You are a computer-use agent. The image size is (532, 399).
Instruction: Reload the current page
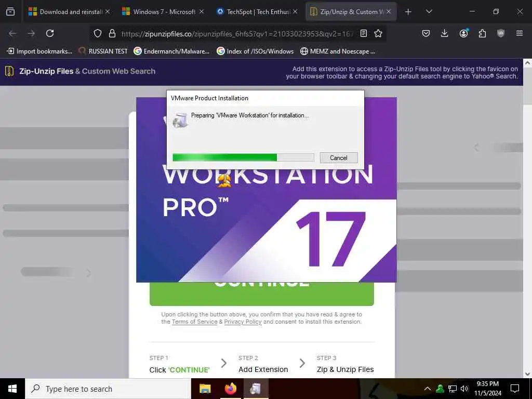click(50, 33)
